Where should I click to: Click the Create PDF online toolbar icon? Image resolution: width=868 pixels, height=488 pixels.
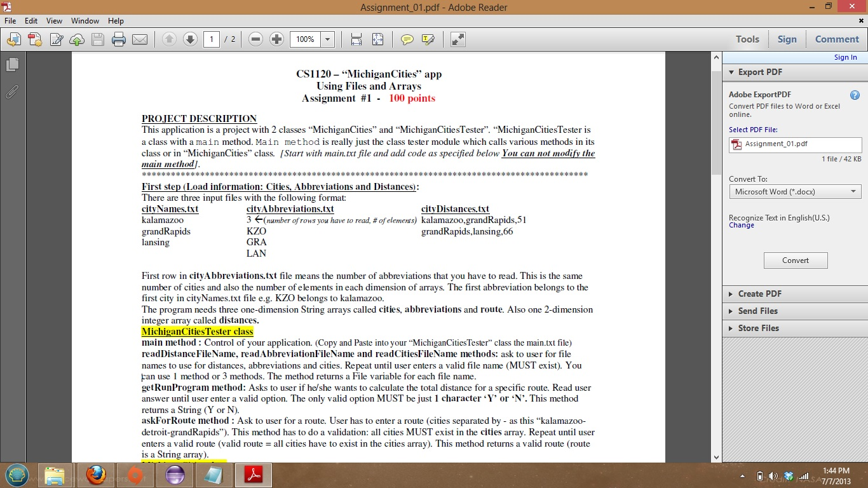[34, 39]
